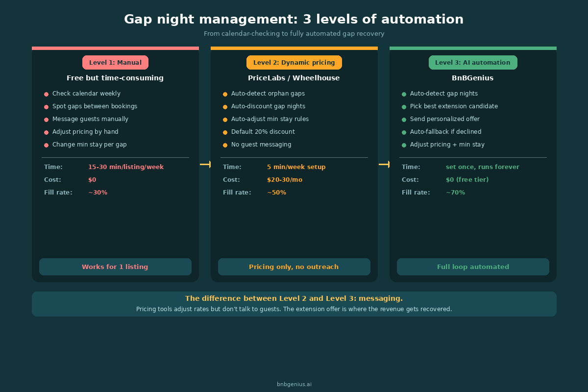Click the Free but time-consuming heading
Screen dimensions: 588x392
click(115, 78)
